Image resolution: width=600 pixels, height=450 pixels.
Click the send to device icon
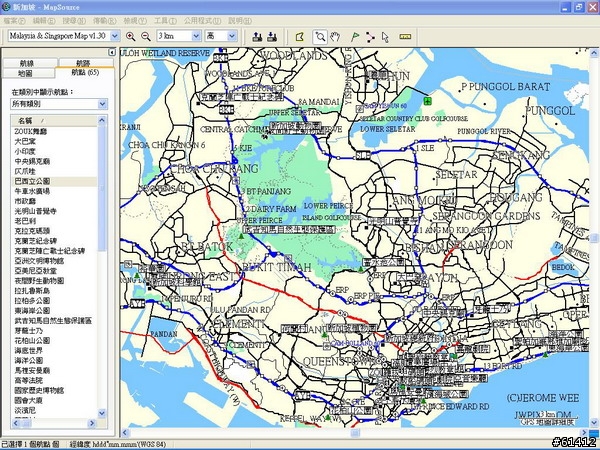pos(258,37)
